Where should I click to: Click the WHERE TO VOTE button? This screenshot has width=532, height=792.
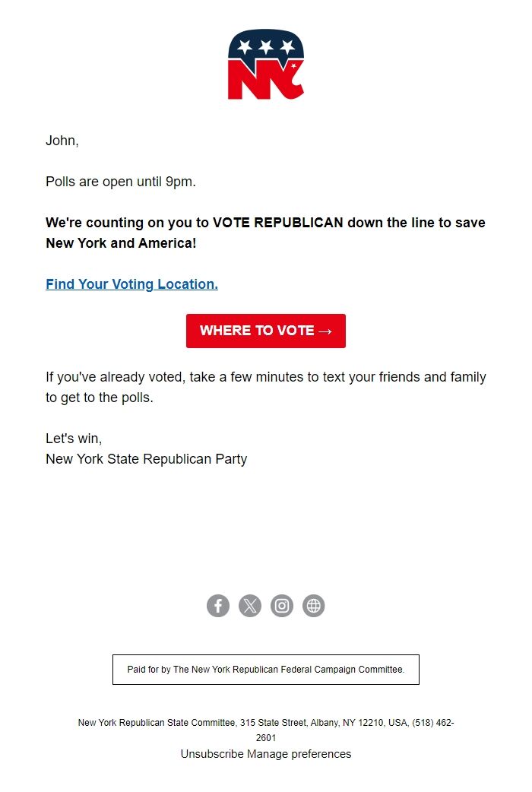[266, 331]
